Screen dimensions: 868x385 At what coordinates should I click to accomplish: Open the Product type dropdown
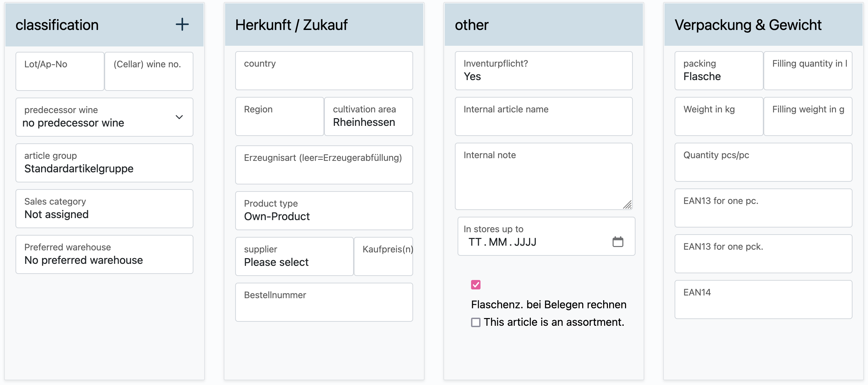click(324, 211)
